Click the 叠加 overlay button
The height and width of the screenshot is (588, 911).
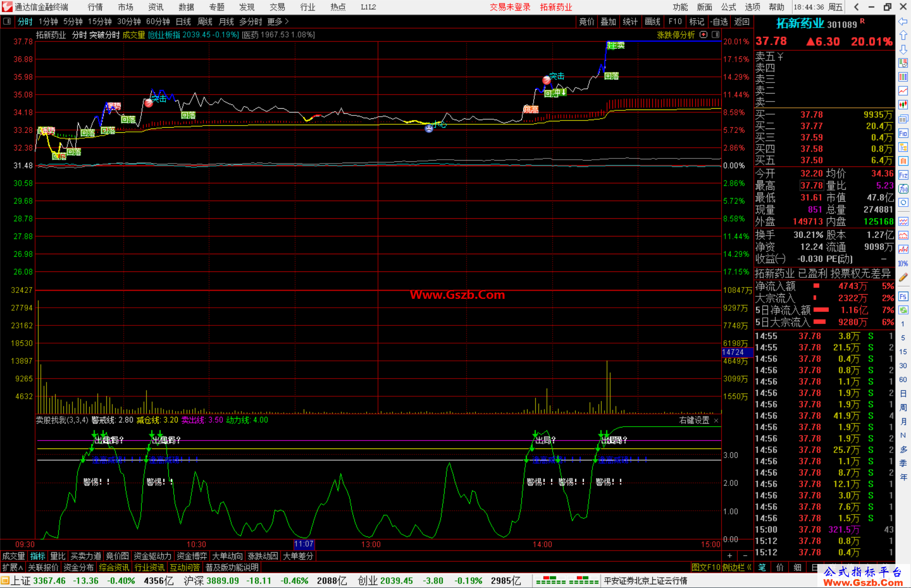tap(608, 21)
